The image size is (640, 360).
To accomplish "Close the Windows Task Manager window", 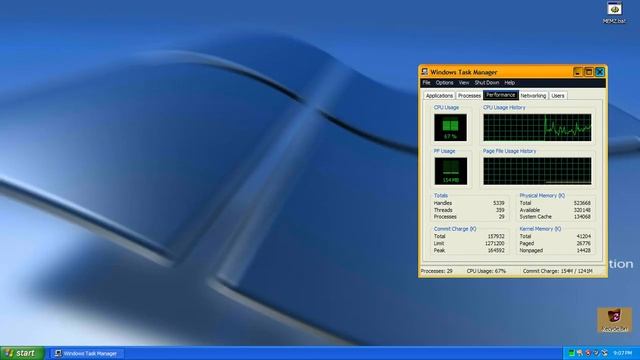I will pyautogui.click(x=600, y=72).
